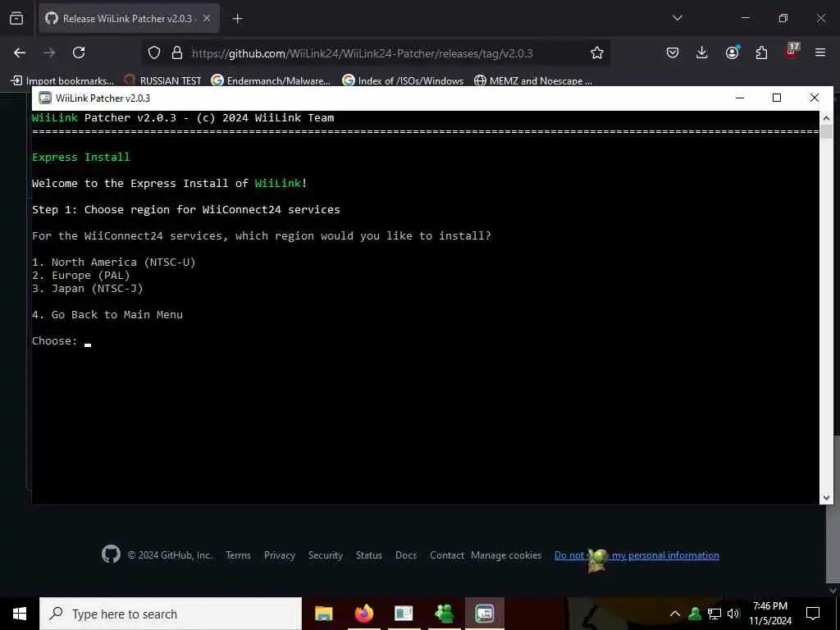Viewport: 840px width, 630px height.
Task: Go back to the previous page
Action: tap(20, 52)
